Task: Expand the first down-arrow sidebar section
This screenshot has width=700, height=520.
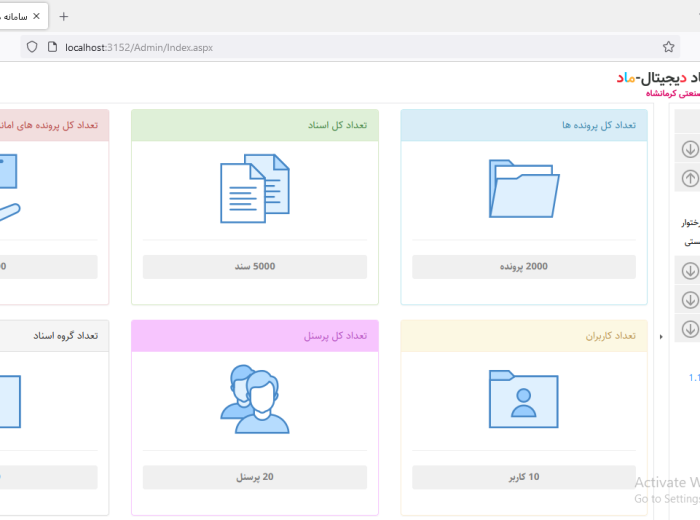Action: click(689, 150)
